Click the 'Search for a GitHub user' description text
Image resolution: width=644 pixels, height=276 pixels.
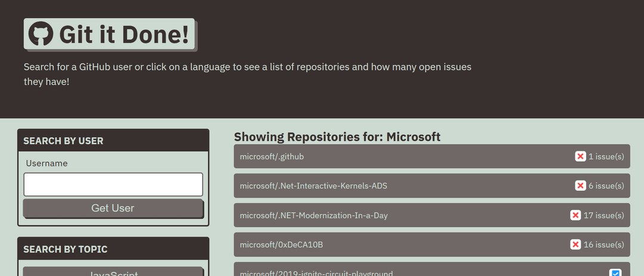tap(247, 74)
